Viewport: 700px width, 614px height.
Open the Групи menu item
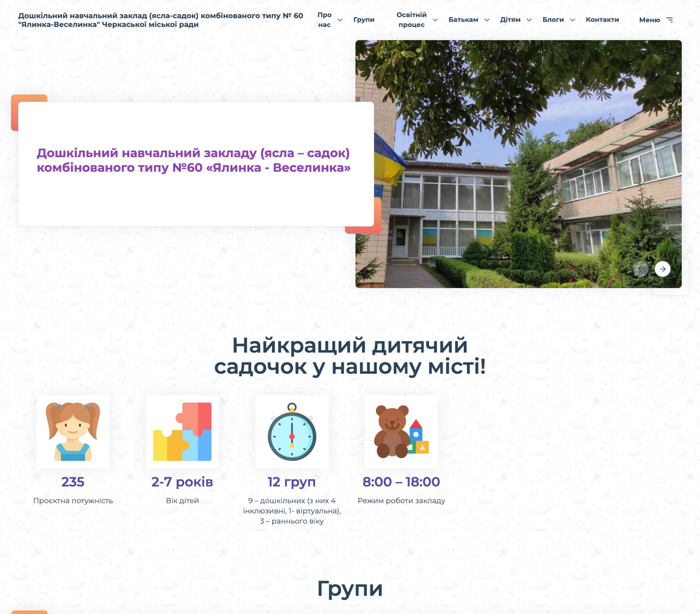(x=364, y=20)
